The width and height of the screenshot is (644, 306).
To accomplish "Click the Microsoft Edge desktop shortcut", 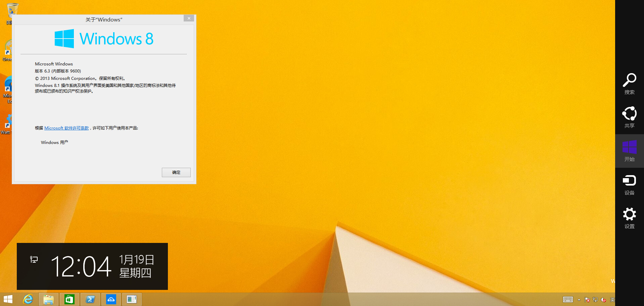I will (7, 90).
